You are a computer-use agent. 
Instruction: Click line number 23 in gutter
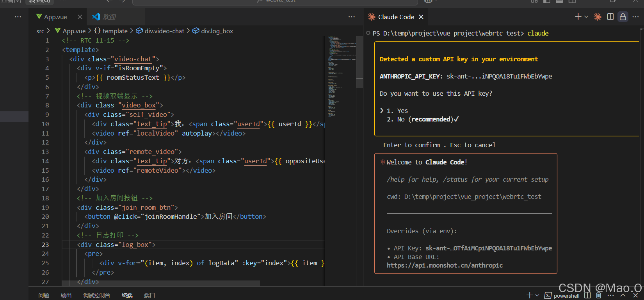(45, 245)
